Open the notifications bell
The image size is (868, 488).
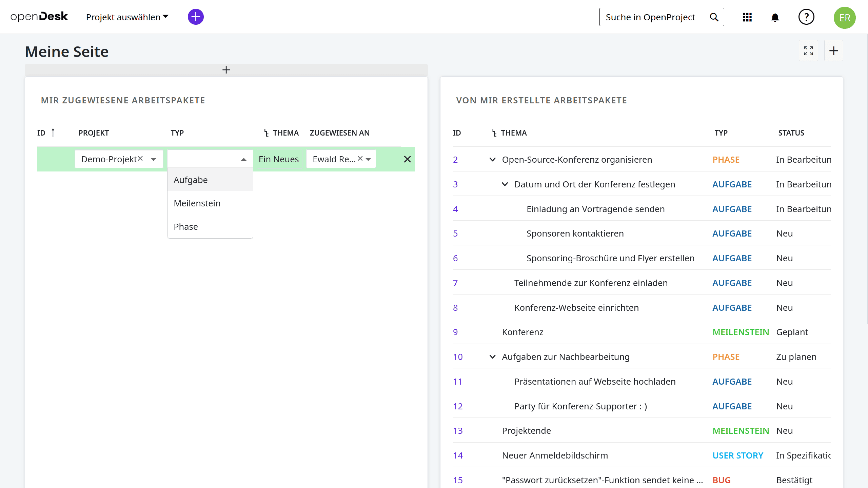point(775,17)
